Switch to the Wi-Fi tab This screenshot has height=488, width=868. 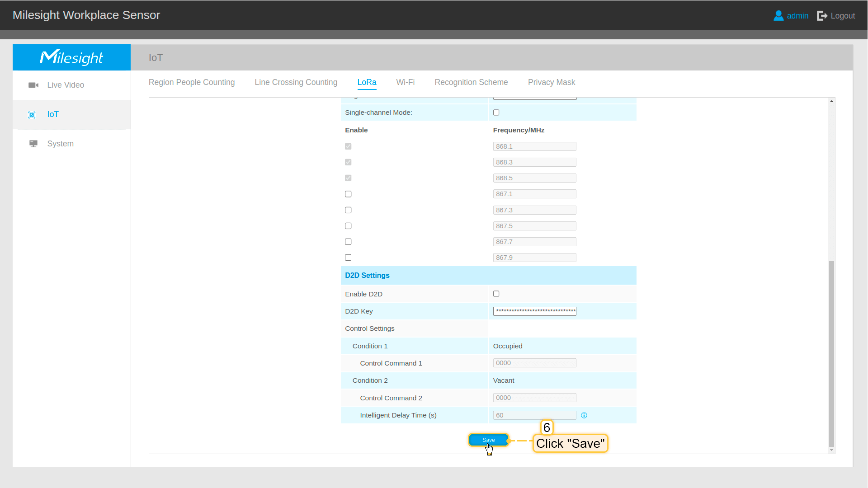405,82
